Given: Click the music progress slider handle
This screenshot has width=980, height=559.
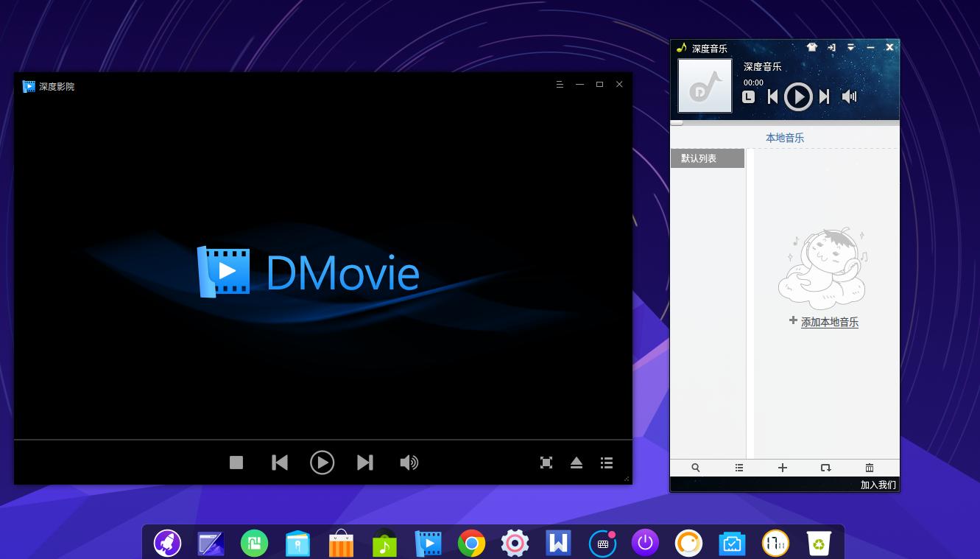Looking at the screenshot, I should coord(677,122).
